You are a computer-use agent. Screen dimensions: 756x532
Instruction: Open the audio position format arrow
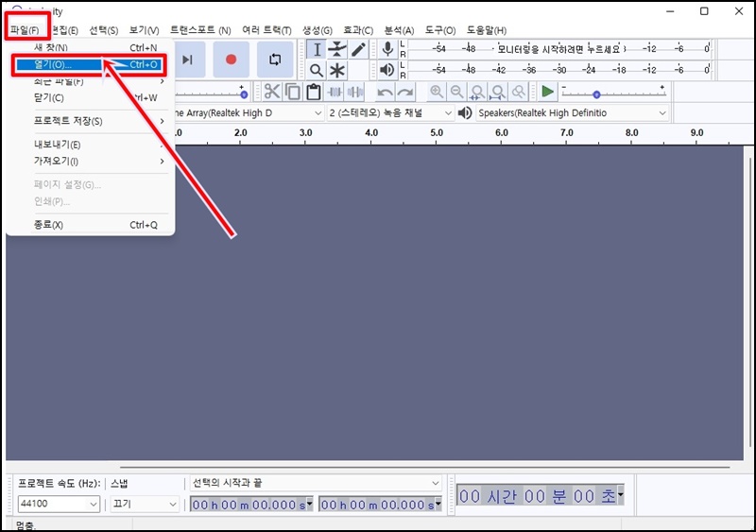click(x=621, y=495)
